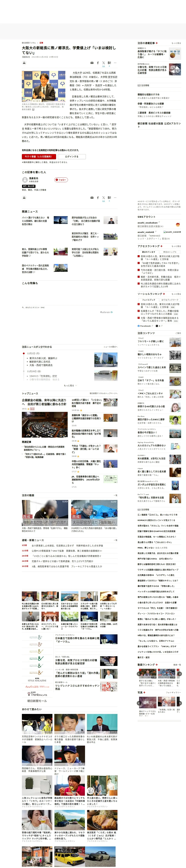Click 朝日新聞デジタルのトップページへ link
The height and width of the screenshot is (868, 186).
coord(103,393)
